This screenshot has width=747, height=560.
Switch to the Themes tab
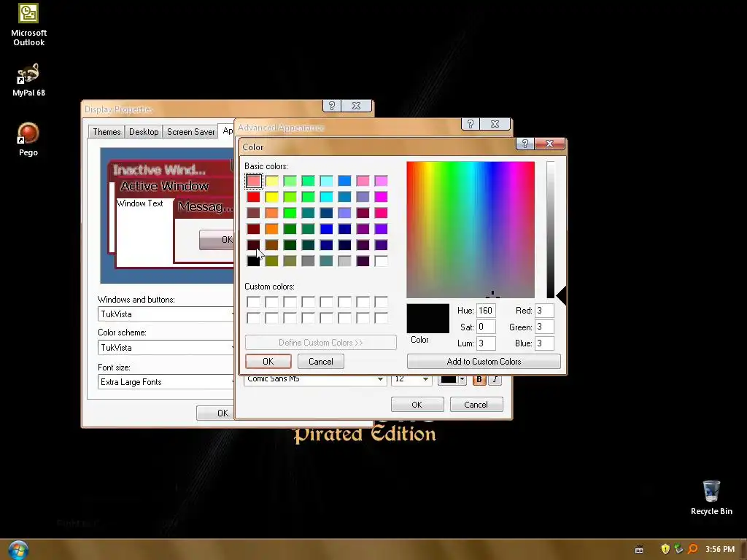pyautogui.click(x=107, y=132)
